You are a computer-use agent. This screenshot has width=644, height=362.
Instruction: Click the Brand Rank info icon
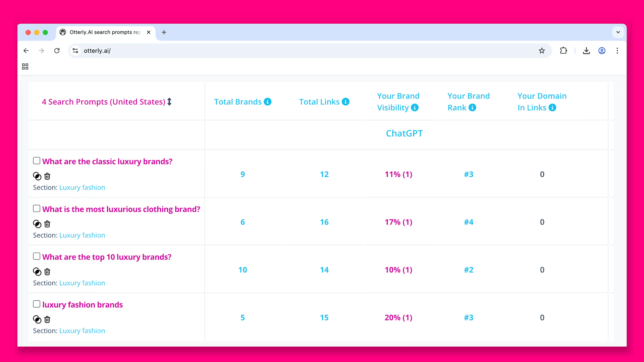[x=472, y=107]
